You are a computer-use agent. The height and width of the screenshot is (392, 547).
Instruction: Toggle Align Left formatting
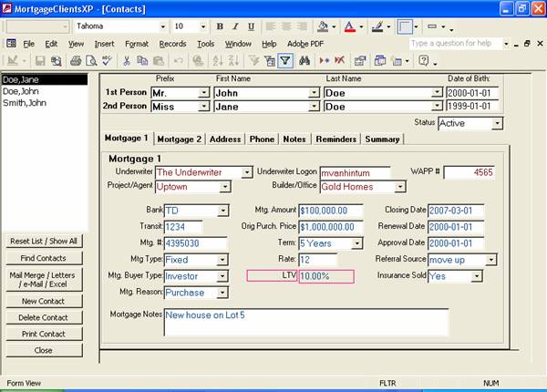coord(271,26)
